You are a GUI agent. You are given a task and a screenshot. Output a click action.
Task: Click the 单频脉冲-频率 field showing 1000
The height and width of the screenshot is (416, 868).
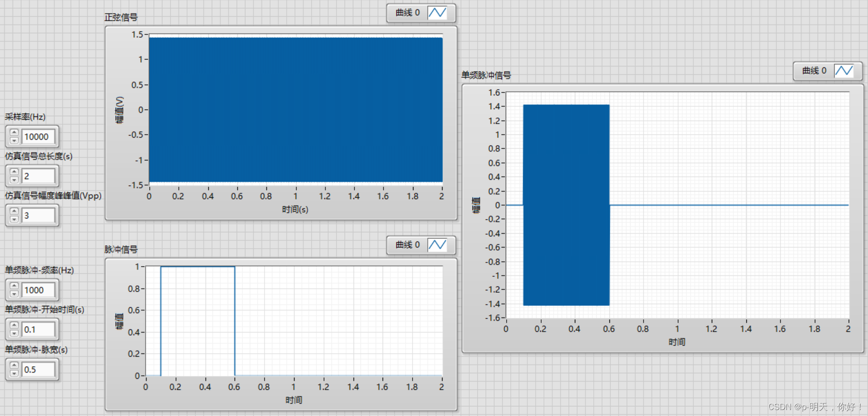pos(38,290)
